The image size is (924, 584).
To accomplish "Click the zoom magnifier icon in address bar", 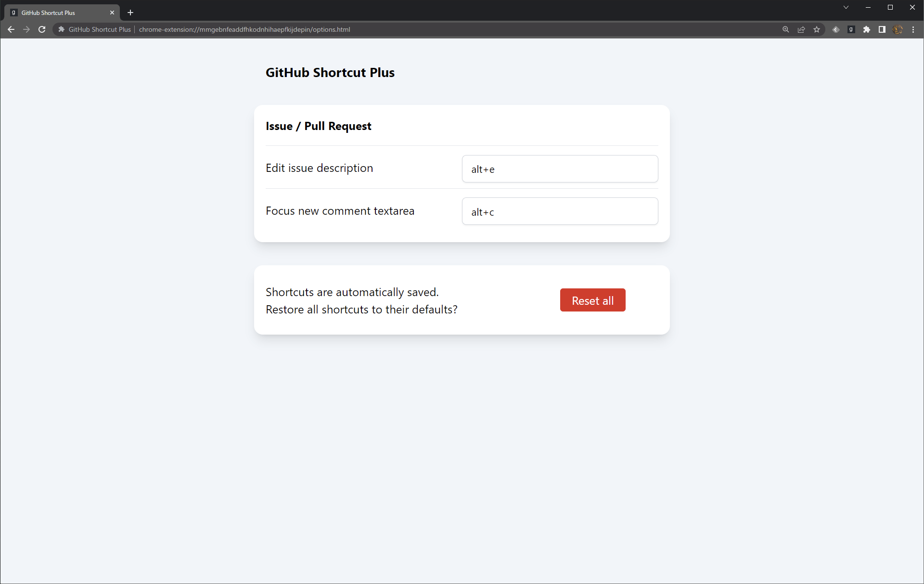I will click(786, 29).
